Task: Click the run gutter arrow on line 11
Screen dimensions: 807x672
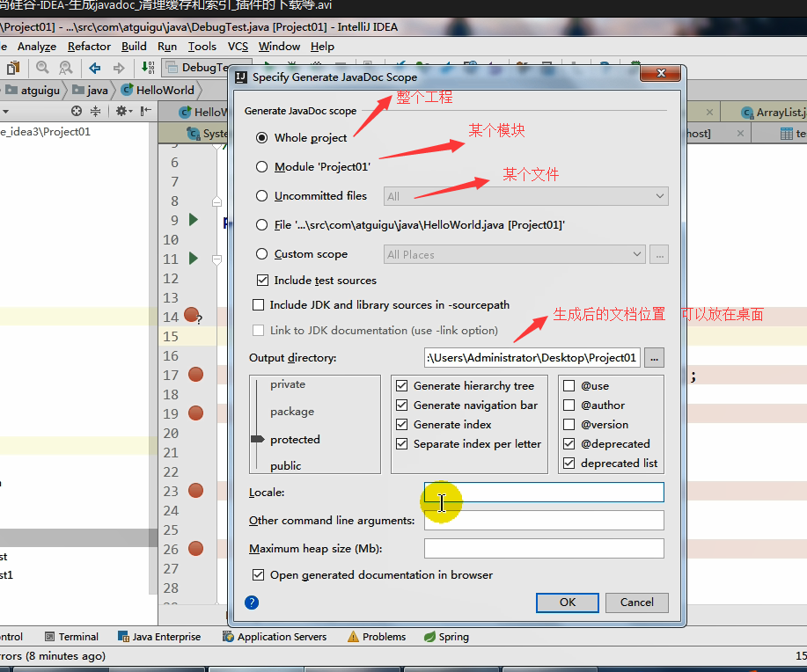Action: (x=194, y=259)
